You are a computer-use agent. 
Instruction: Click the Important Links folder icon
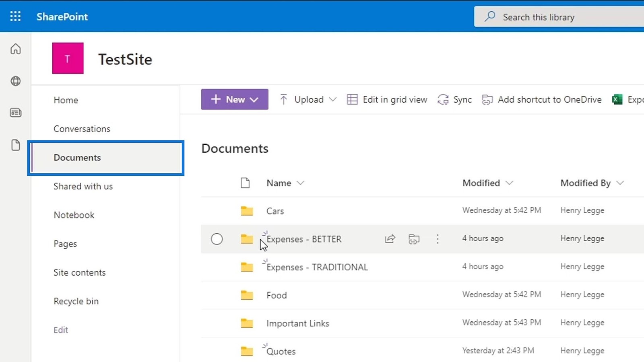click(247, 323)
